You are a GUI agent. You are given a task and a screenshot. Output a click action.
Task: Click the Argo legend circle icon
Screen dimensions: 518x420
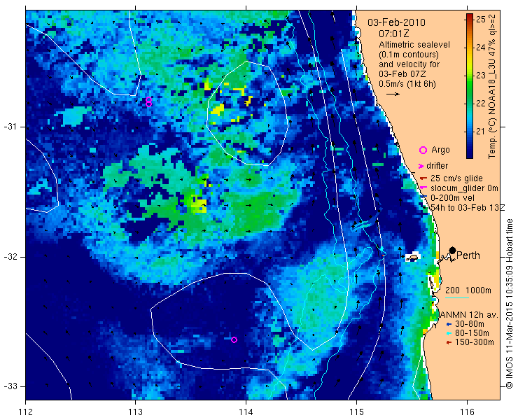tap(423, 150)
